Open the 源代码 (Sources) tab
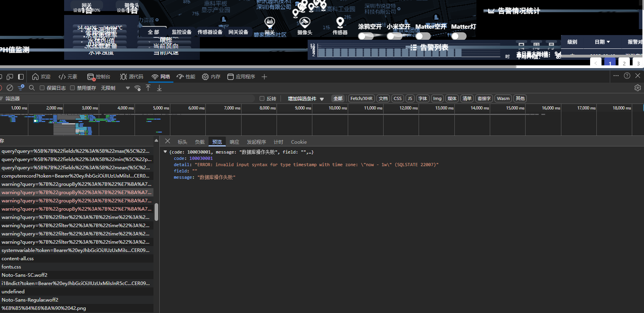Screen dimensions: 644x313 [131, 77]
